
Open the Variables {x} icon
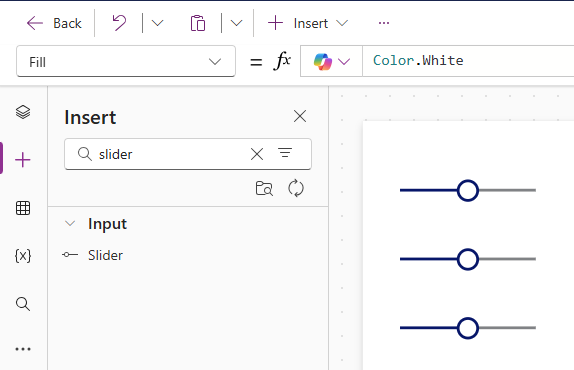click(23, 256)
